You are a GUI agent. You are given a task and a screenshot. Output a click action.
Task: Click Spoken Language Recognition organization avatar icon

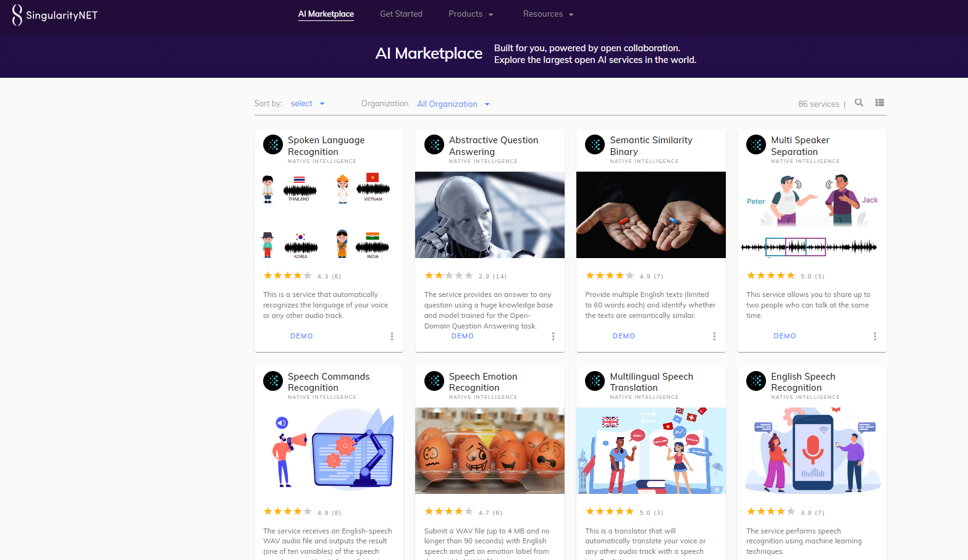tap(273, 144)
